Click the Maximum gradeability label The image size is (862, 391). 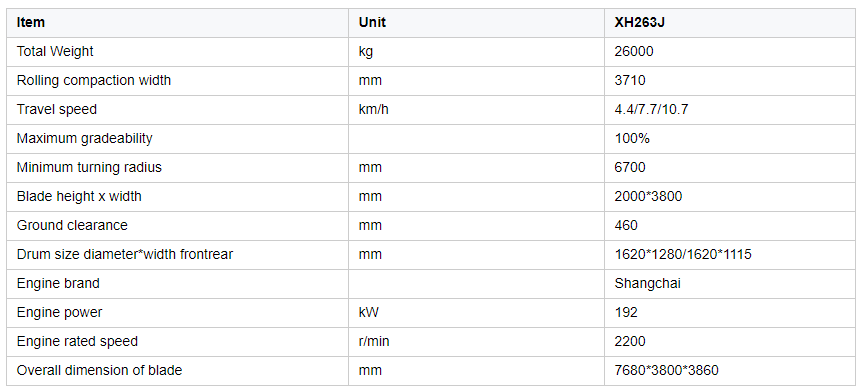click(x=85, y=139)
